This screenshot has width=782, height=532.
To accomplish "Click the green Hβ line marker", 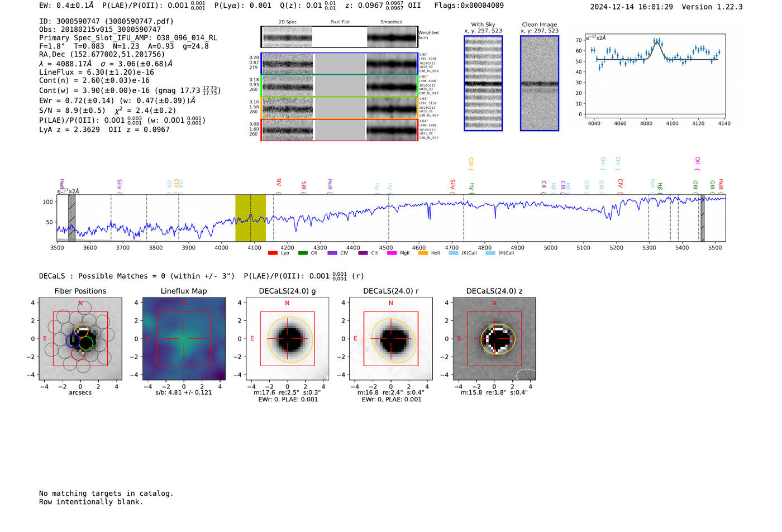I will tap(660, 188).
